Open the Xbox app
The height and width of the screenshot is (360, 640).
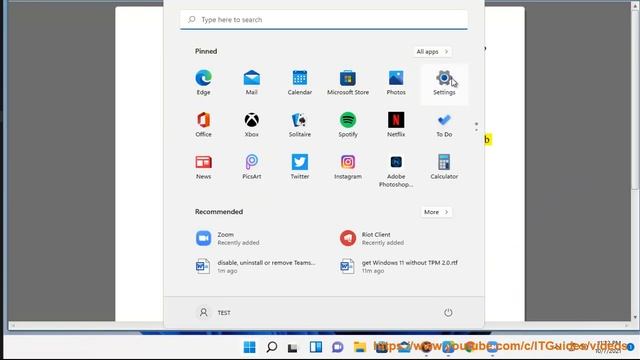point(251,124)
